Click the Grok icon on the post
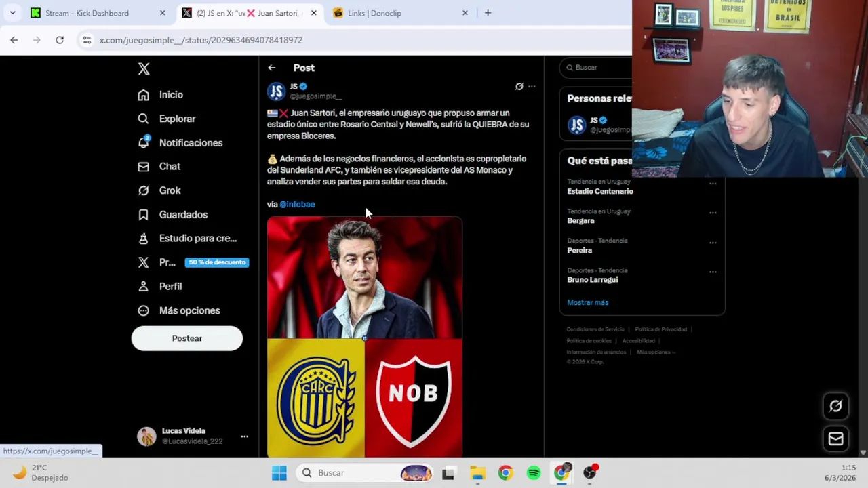 click(x=519, y=87)
